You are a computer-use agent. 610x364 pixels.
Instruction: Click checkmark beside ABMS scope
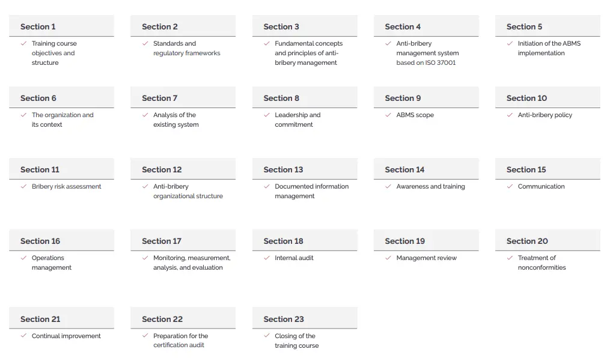[388, 115]
